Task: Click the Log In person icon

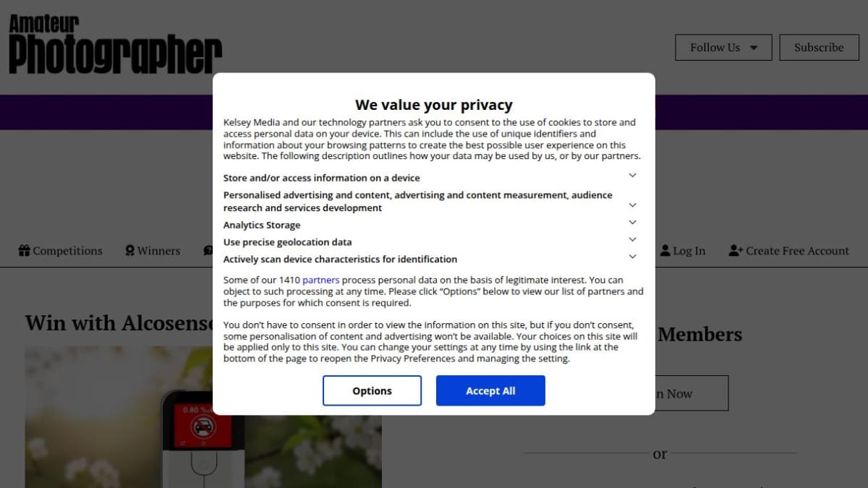Action: [x=665, y=250]
